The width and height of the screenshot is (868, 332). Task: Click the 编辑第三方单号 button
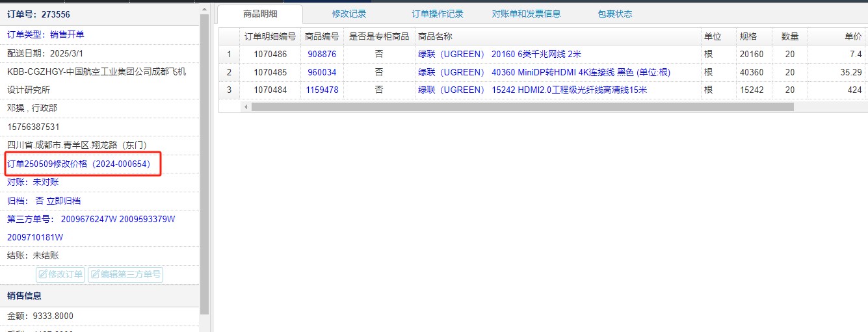tap(125, 274)
